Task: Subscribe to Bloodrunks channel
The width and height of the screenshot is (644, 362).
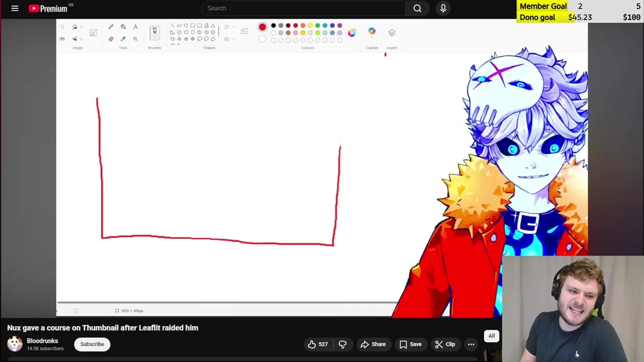Action: 92,344
